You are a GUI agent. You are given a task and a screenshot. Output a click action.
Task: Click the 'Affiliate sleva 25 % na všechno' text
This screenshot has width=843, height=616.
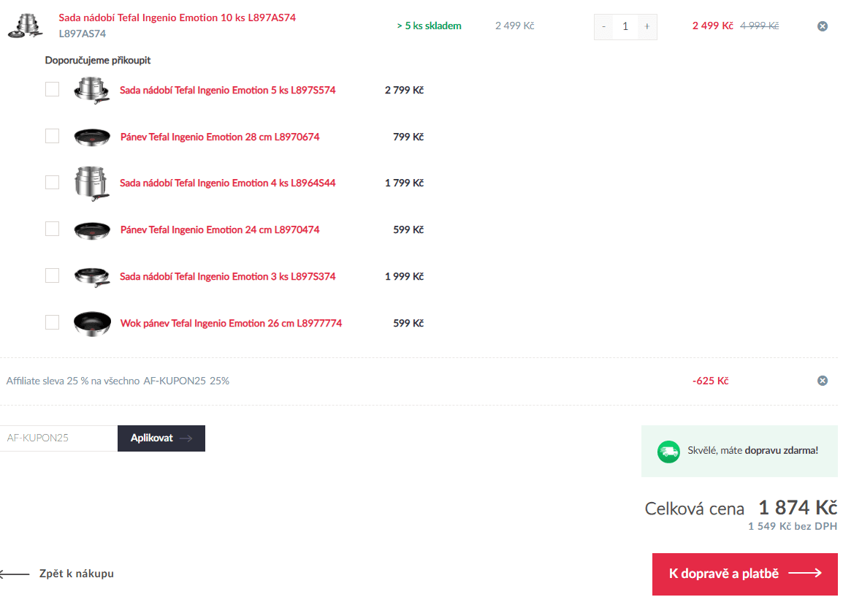coord(72,381)
